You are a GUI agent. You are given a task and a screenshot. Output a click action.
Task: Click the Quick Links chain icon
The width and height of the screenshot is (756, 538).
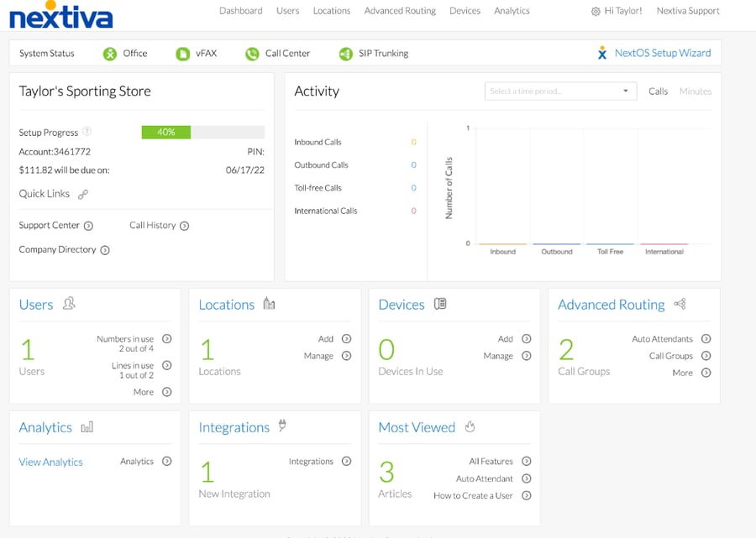tap(83, 194)
